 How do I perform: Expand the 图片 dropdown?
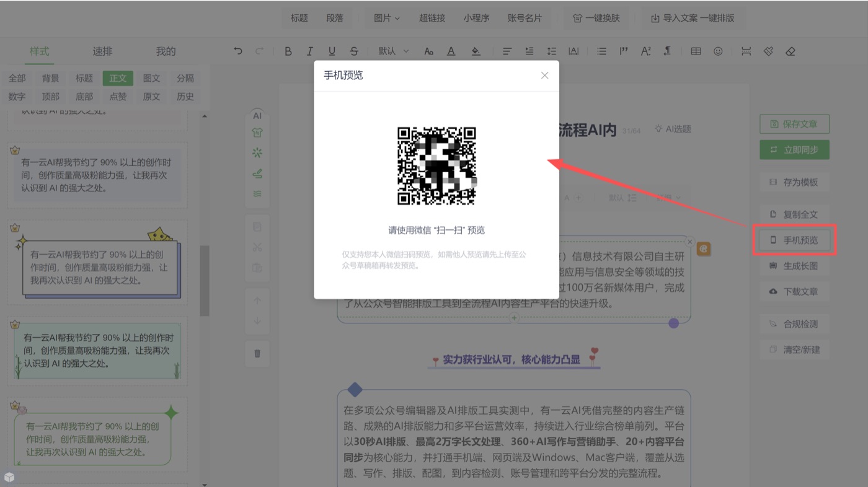[x=386, y=18]
